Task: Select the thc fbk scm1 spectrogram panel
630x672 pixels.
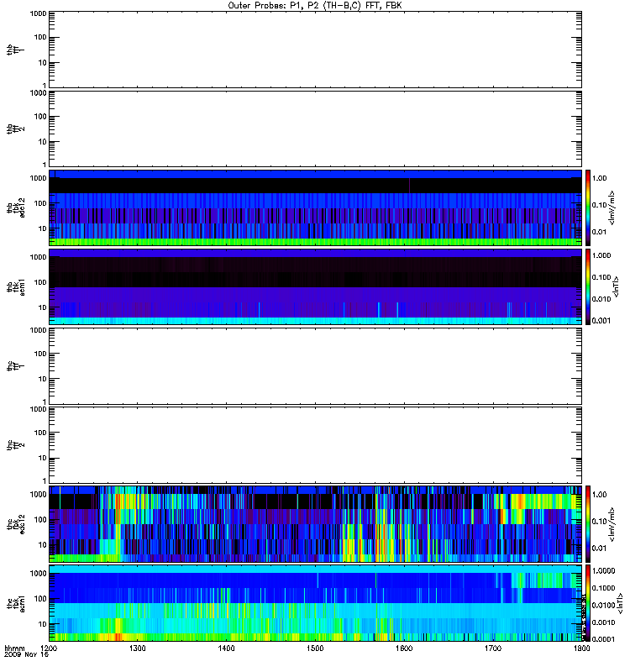Action: pyautogui.click(x=315, y=603)
